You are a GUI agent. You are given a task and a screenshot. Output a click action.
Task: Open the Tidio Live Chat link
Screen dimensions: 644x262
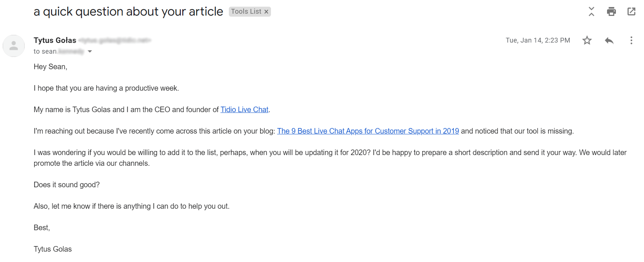[x=244, y=110]
